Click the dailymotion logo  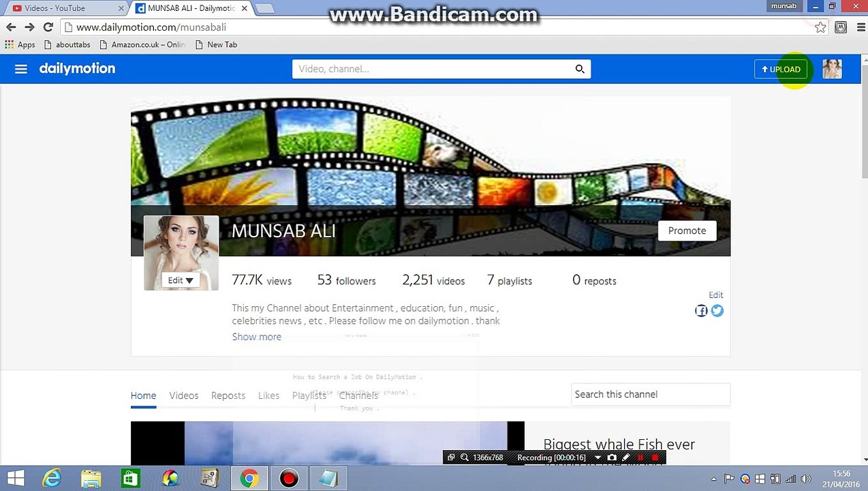click(x=77, y=69)
